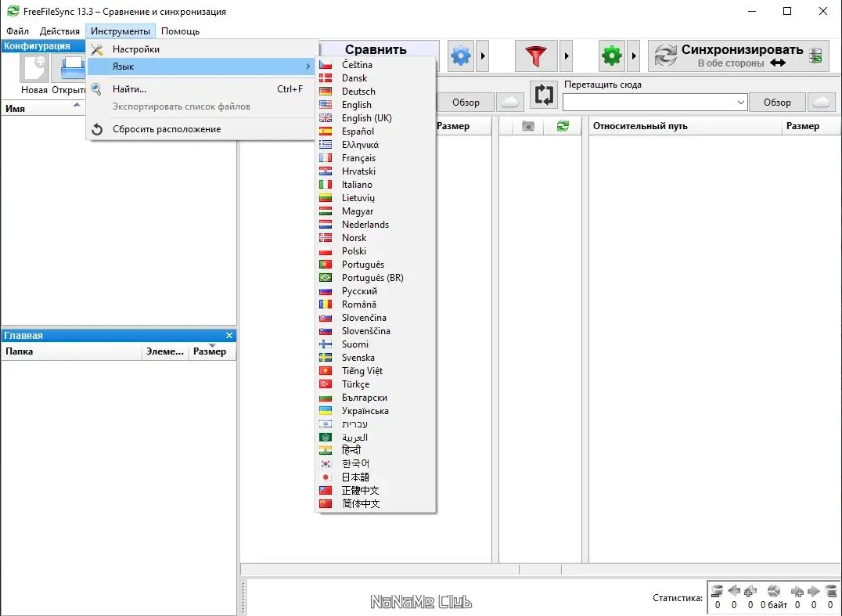Image resolution: width=842 pixels, height=616 pixels.
Task: Click the Синхронизировать button
Action: coord(739,56)
